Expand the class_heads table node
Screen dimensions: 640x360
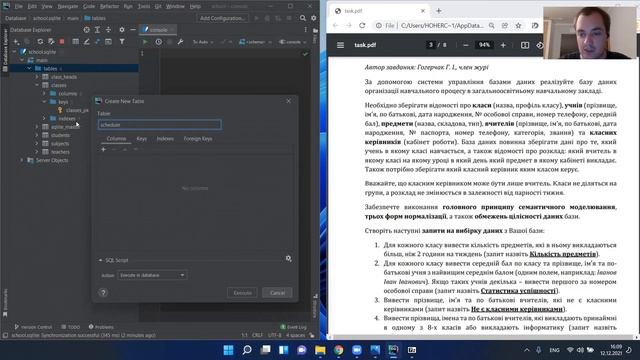pyautogui.click(x=37, y=77)
